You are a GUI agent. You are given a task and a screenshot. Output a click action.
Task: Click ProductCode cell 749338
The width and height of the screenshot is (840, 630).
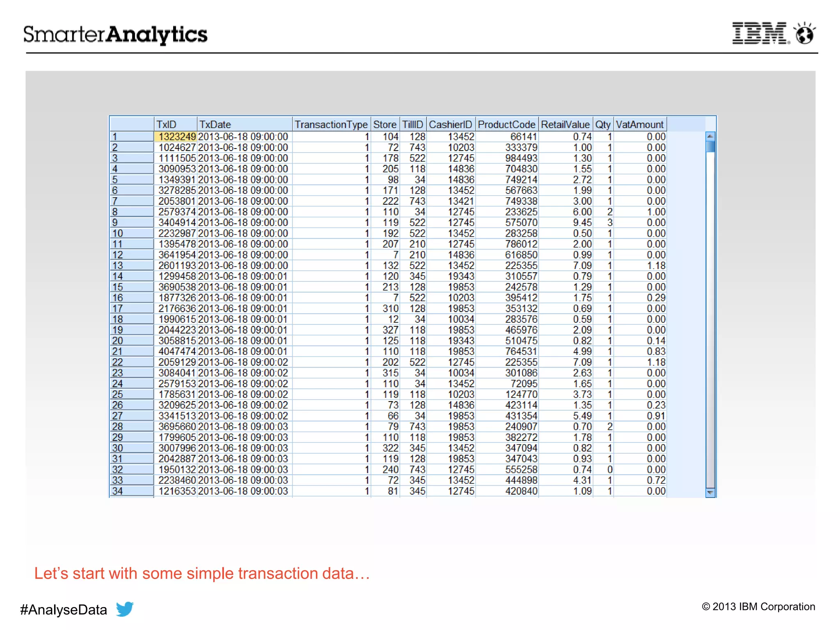(x=507, y=201)
